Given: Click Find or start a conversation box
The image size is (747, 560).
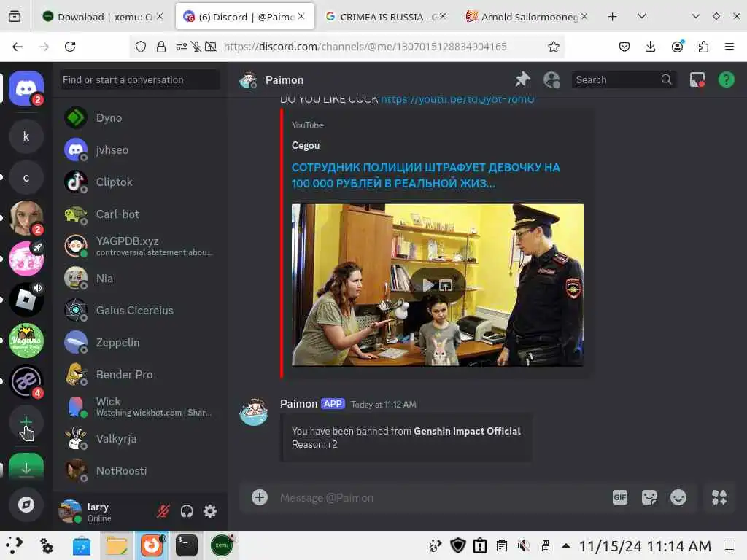Looking at the screenshot, I should pyautogui.click(x=140, y=79).
